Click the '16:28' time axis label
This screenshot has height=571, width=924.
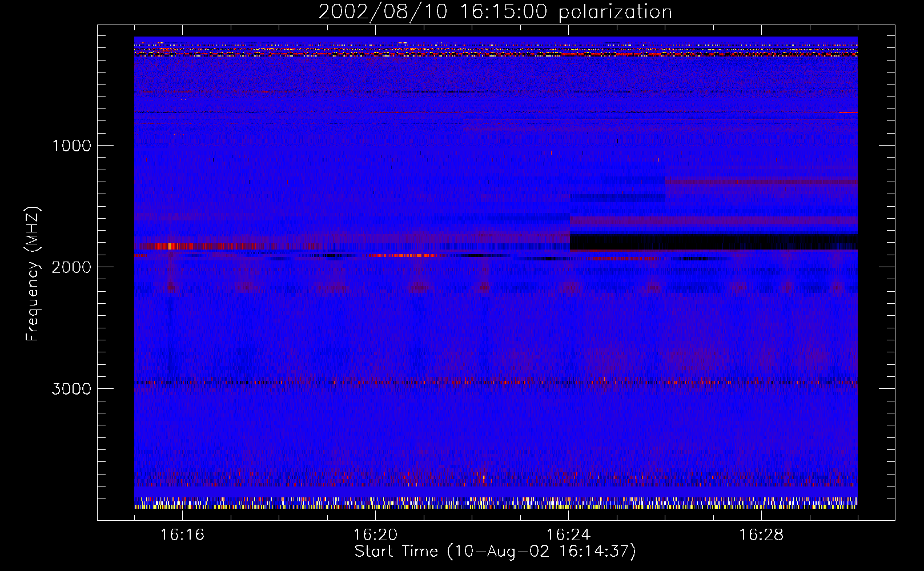[x=761, y=535]
